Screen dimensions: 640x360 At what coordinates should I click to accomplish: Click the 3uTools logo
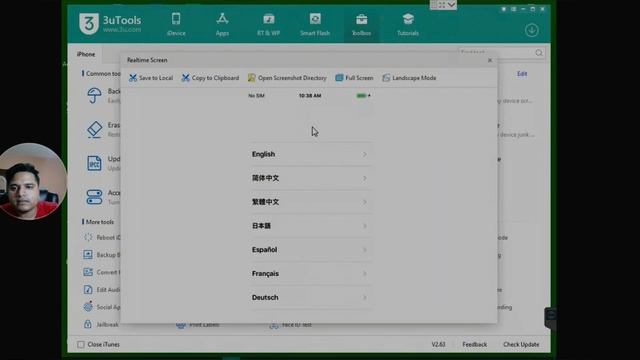point(110,24)
